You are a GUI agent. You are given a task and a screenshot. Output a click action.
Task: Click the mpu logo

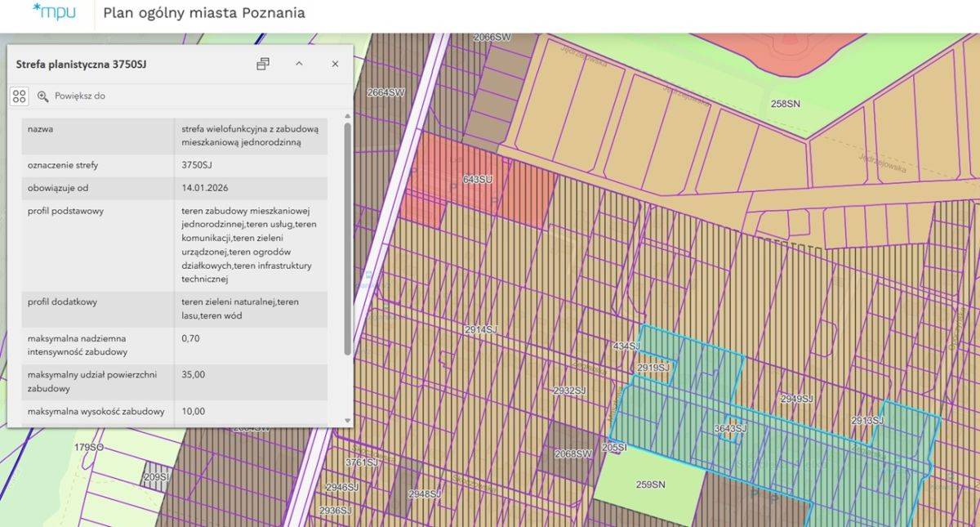54,12
